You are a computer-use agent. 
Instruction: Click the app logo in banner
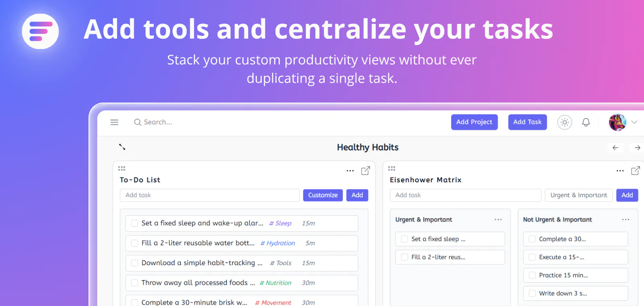[x=40, y=31]
